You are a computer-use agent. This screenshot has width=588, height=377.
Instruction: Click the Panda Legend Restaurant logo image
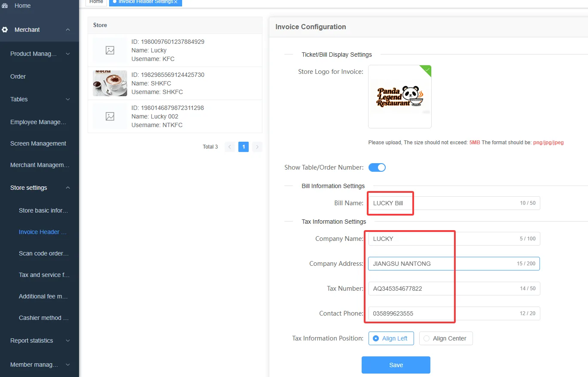point(400,97)
